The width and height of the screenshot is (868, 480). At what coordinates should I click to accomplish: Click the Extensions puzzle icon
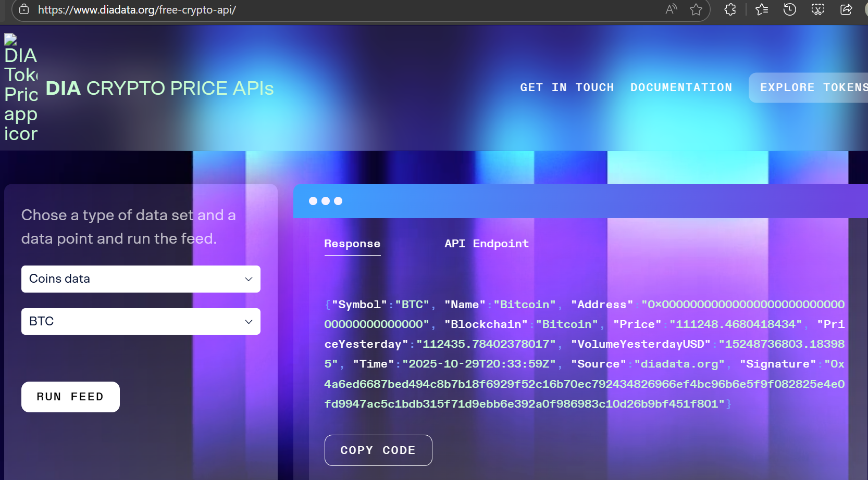point(730,9)
